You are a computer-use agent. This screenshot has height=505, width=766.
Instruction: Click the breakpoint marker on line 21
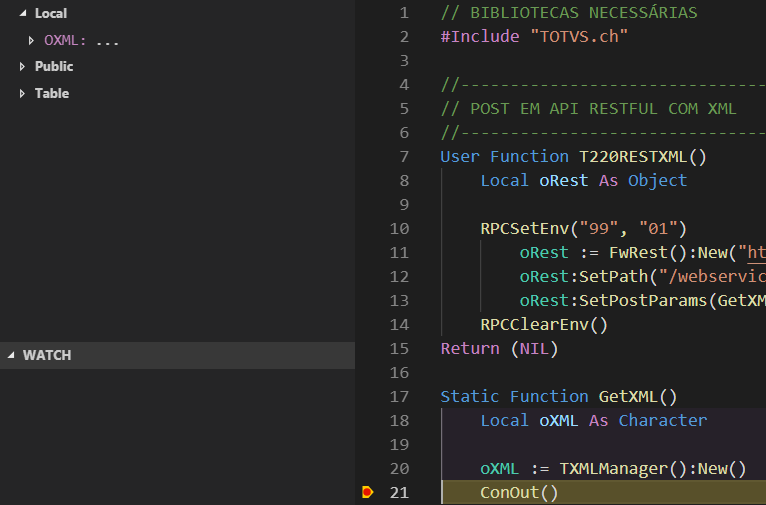pos(367,492)
